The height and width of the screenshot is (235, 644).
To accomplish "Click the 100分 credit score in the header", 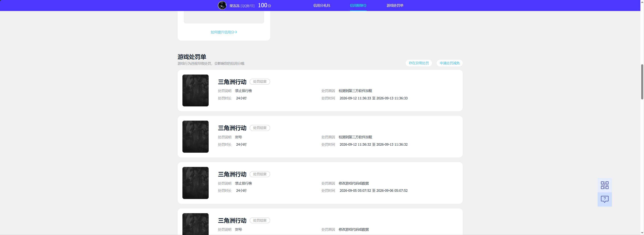I will (264, 6).
